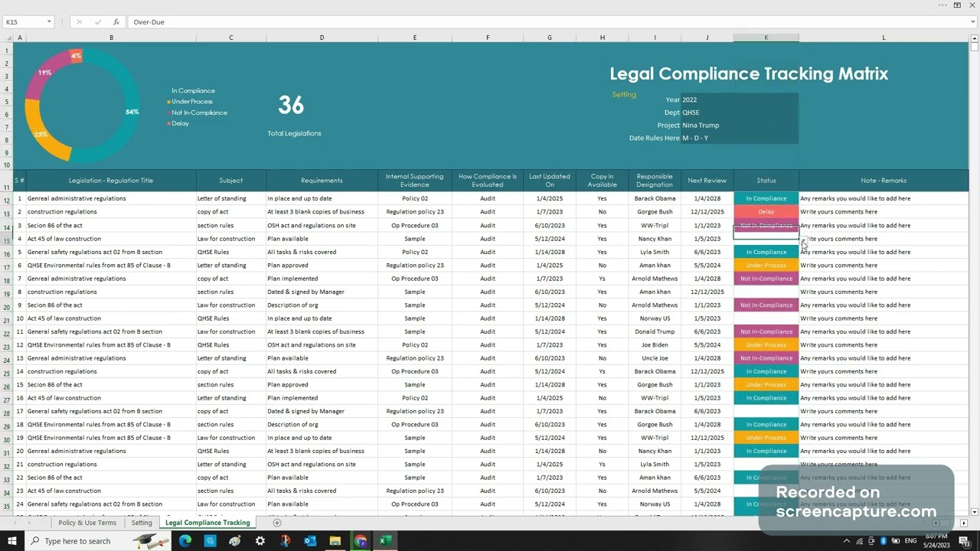980x551 pixels.
Task: Click the 23% orange donut segment
Action: [43, 134]
